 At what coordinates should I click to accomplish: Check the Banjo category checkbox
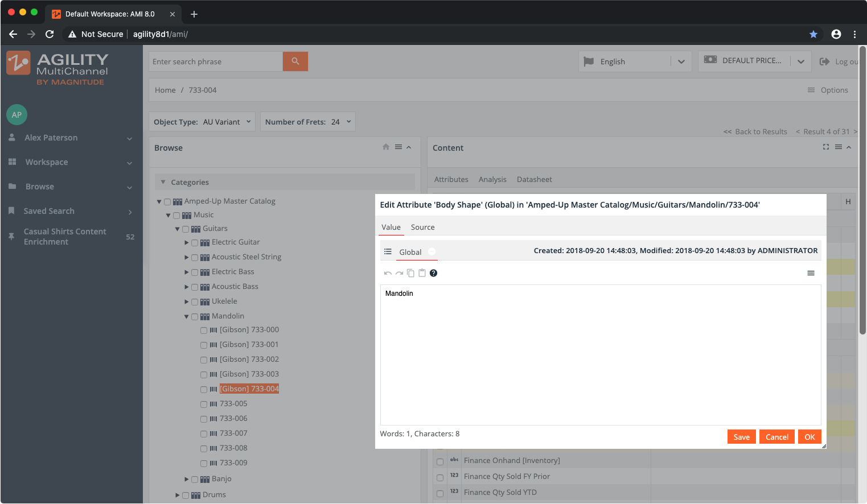pos(195,480)
